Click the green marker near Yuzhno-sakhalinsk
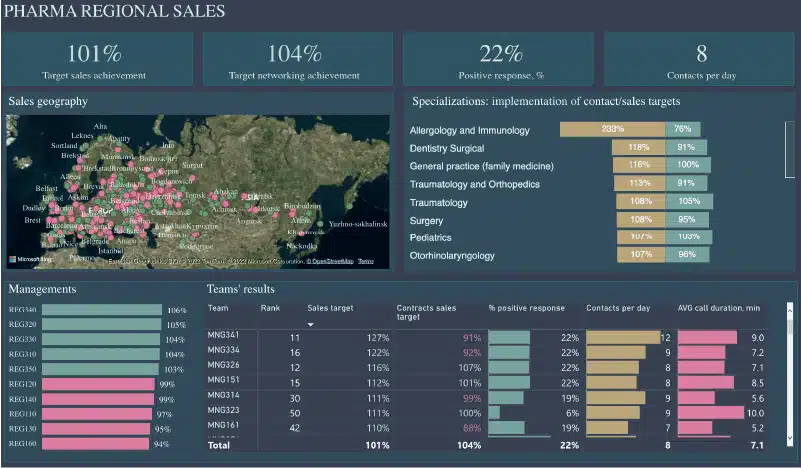This screenshot has height=468, width=801. click(320, 224)
